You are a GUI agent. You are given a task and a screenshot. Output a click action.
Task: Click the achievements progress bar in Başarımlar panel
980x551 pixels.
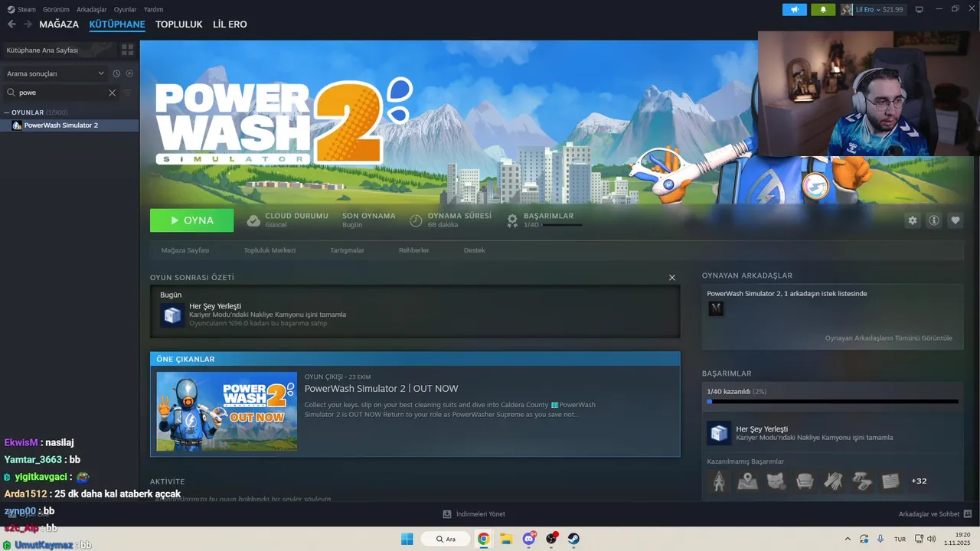coord(832,401)
